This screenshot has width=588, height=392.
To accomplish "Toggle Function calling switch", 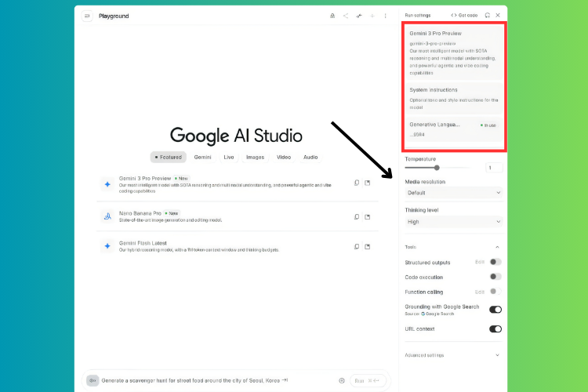I will click(x=495, y=292).
